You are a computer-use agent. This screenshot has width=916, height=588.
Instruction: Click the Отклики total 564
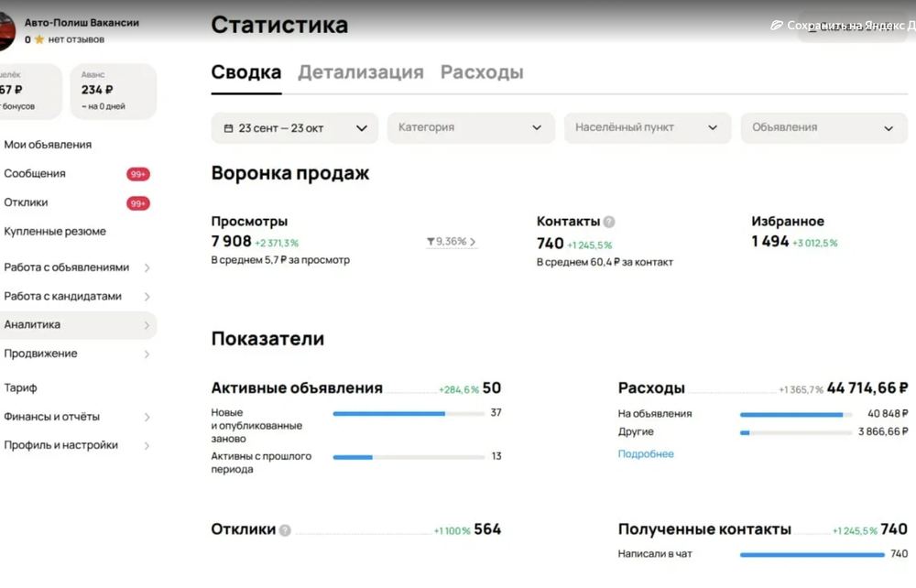click(488, 529)
